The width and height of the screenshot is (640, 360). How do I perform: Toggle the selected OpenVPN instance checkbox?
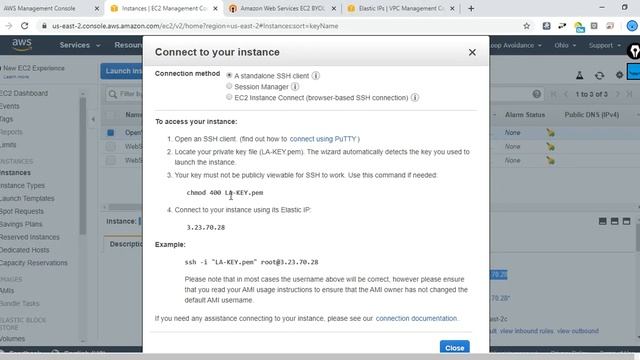coord(111,133)
